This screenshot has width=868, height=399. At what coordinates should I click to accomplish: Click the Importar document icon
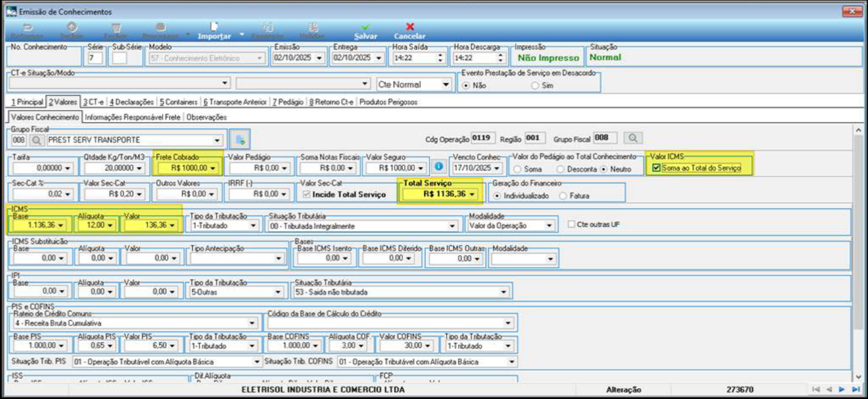click(x=214, y=27)
